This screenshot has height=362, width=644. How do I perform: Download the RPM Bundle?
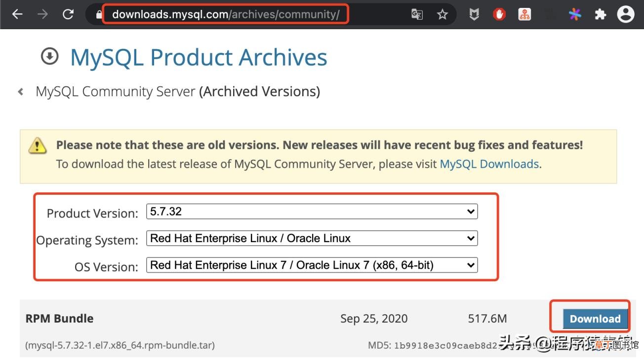pos(595,319)
